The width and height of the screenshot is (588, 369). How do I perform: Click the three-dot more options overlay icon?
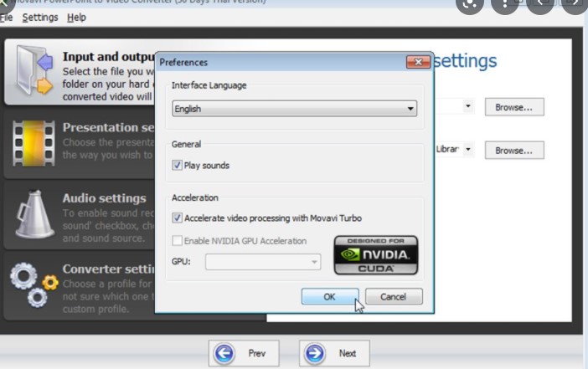505,3
